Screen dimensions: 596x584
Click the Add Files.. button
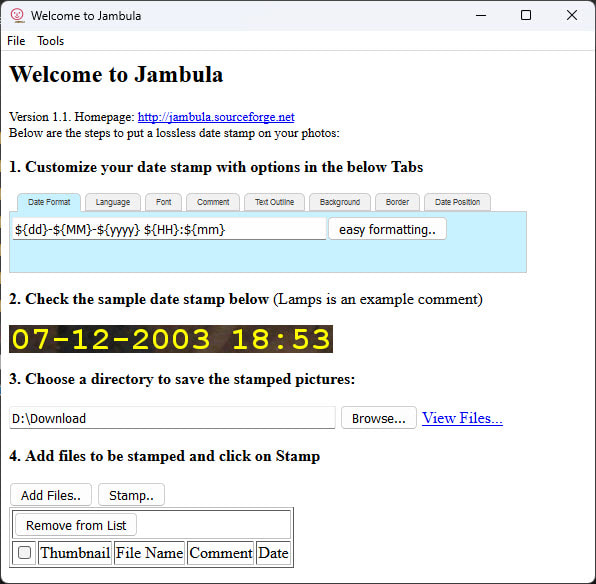point(51,495)
